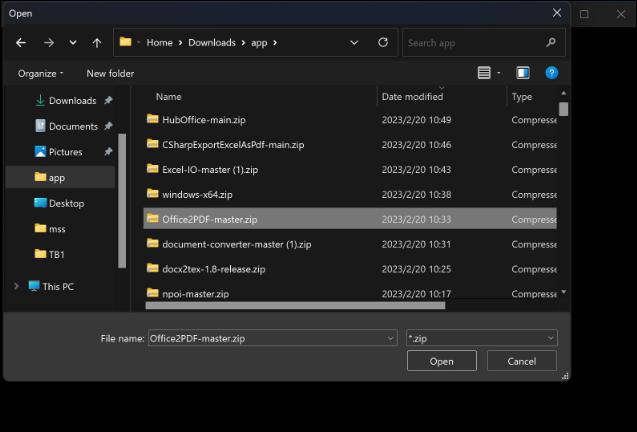Click the search magnifier icon
This screenshot has height=432, width=637.
(551, 43)
